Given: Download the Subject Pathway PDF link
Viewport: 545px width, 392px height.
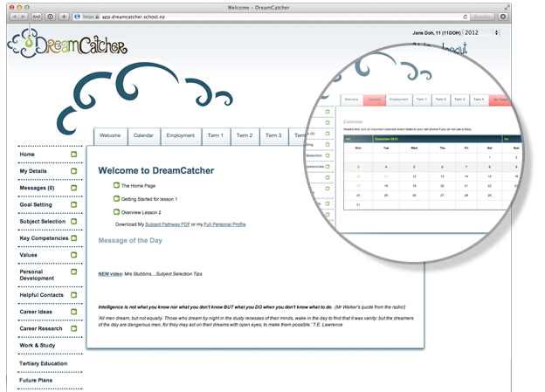Looking at the screenshot, I should 168,224.
